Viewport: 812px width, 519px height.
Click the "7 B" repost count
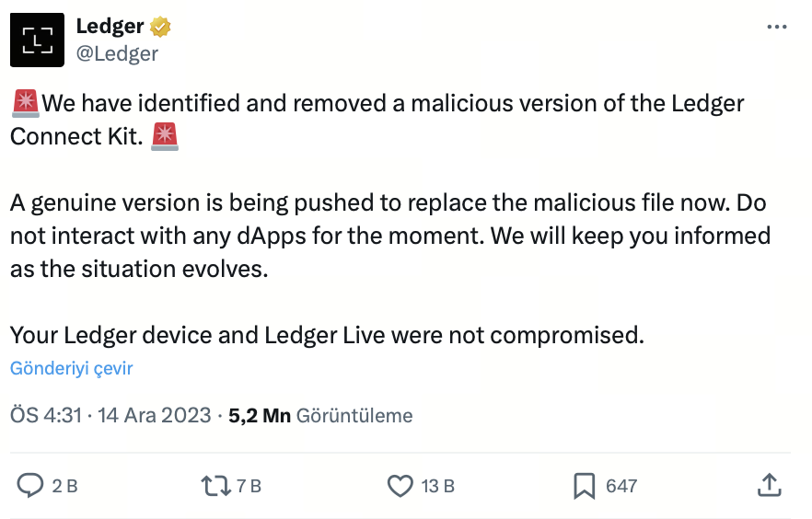coord(249,486)
